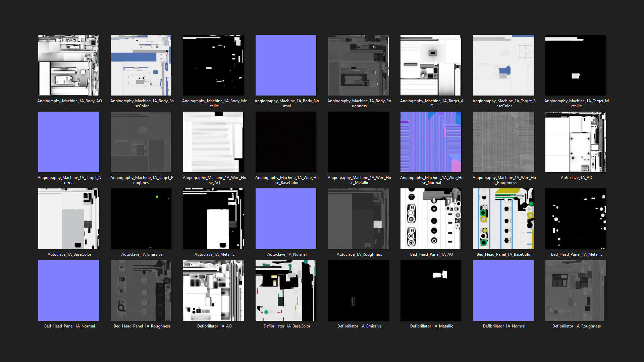Open Angiography_Machine_1A_Wire_Hose_Roughness thumbnail
This screenshot has height=362, width=644.
503,142
